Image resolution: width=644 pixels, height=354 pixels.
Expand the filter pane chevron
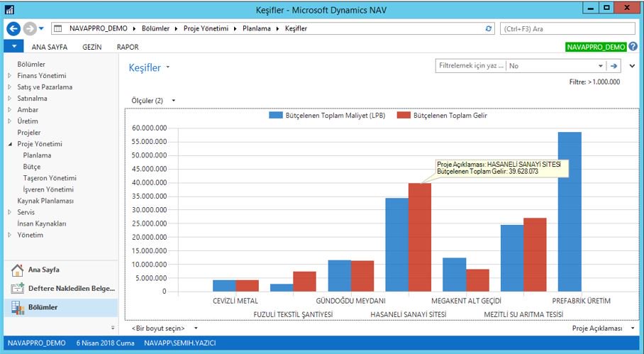[632, 66]
